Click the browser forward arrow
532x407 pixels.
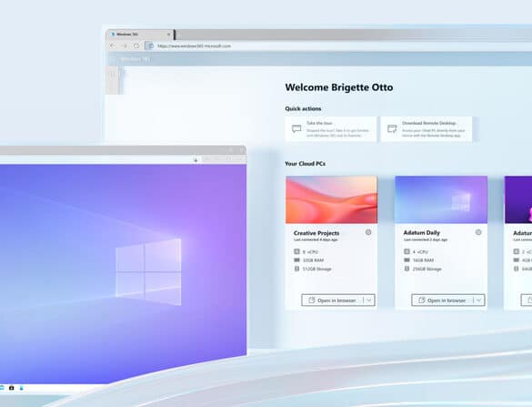(125, 46)
